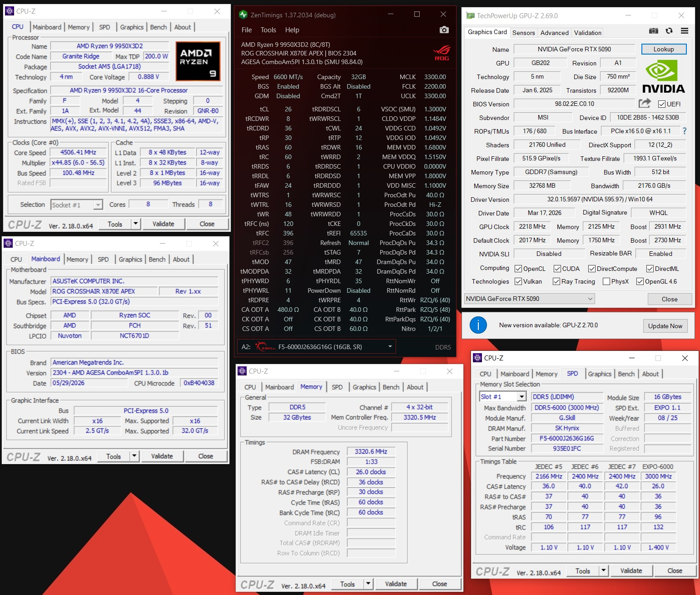The height and width of the screenshot is (595, 700).
Task: Click the BIOS export arrow icon in GPU-Z
Action: pos(645,103)
